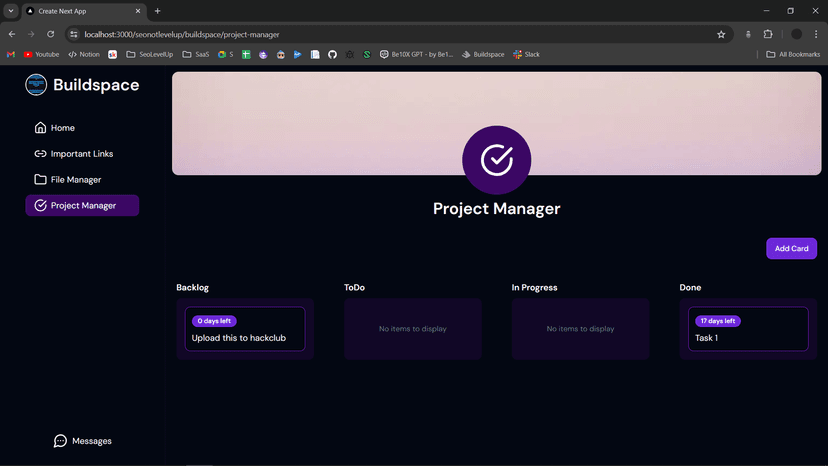The image size is (828, 466).
Task: Click the Project Manager checkmark circle icon
Action: (x=496, y=160)
